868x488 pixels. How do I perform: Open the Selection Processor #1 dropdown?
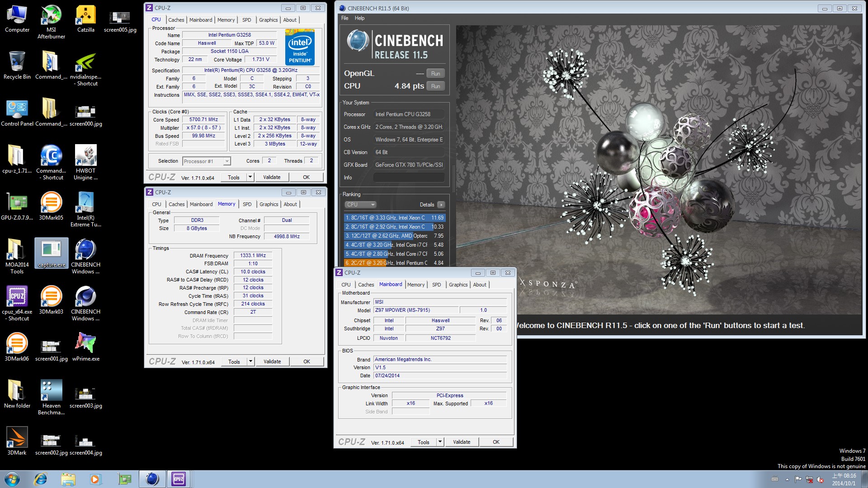pyautogui.click(x=207, y=161)
